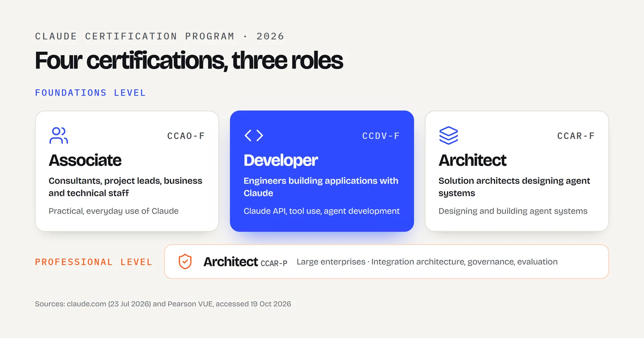Screen dimensions: 644x338
Task: Click 'Solution architects designing agent systems' text
Action: tap(514, 187)
